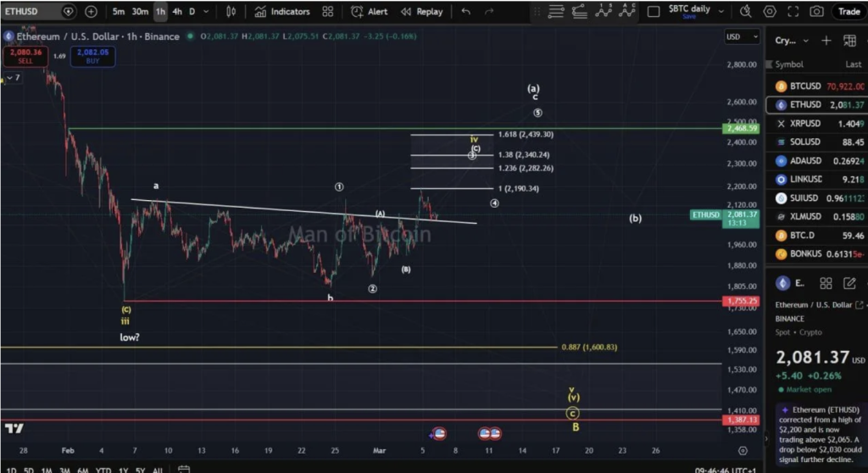Add symbol to watchlist with plus icon
868x473 pixels.
826,41
